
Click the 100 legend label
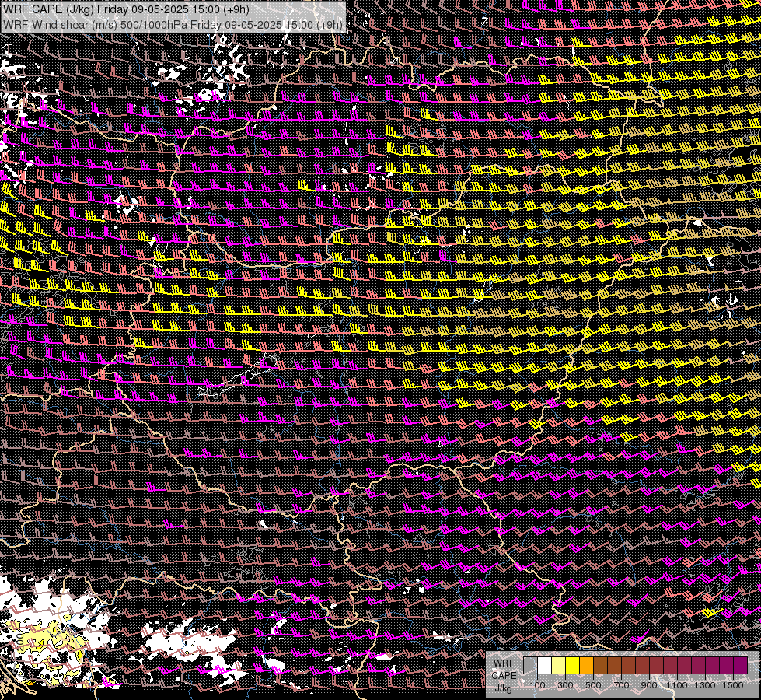537,685
